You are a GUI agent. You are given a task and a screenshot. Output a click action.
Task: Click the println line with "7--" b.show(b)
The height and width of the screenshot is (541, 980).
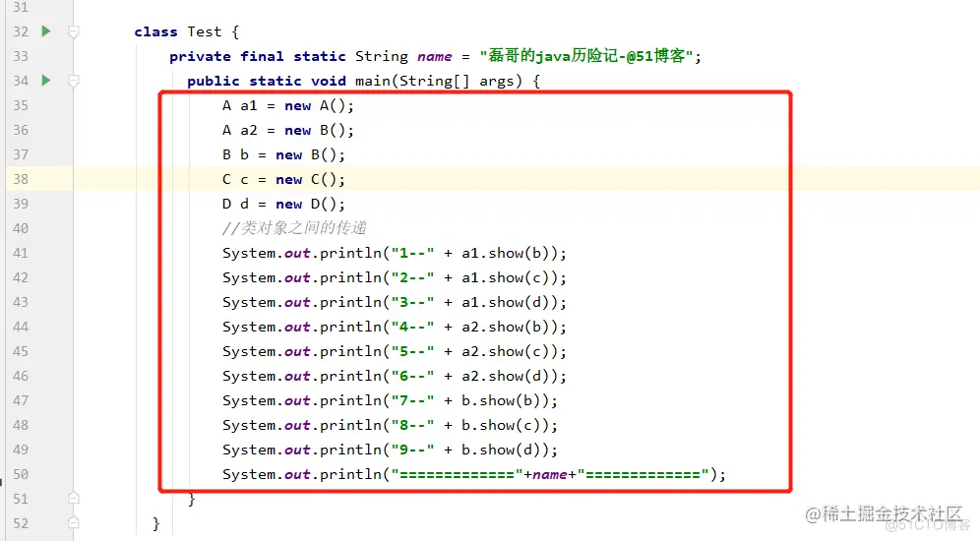click(x=390, y=400)
